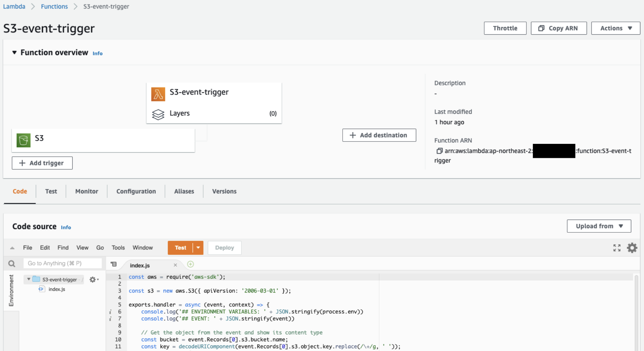This screenshot has width=644, height=351.
Task: Open the Upload from dropdown
Action: [x=599, y=226]
